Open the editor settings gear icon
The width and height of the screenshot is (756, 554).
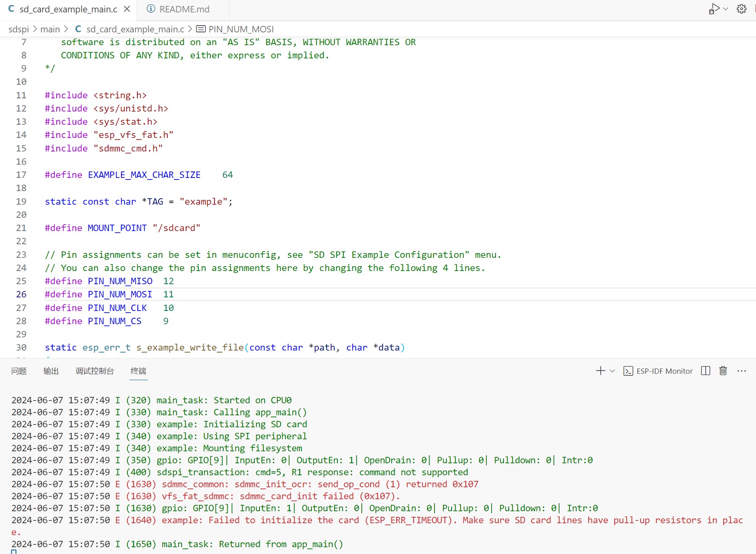pos(742,9)
